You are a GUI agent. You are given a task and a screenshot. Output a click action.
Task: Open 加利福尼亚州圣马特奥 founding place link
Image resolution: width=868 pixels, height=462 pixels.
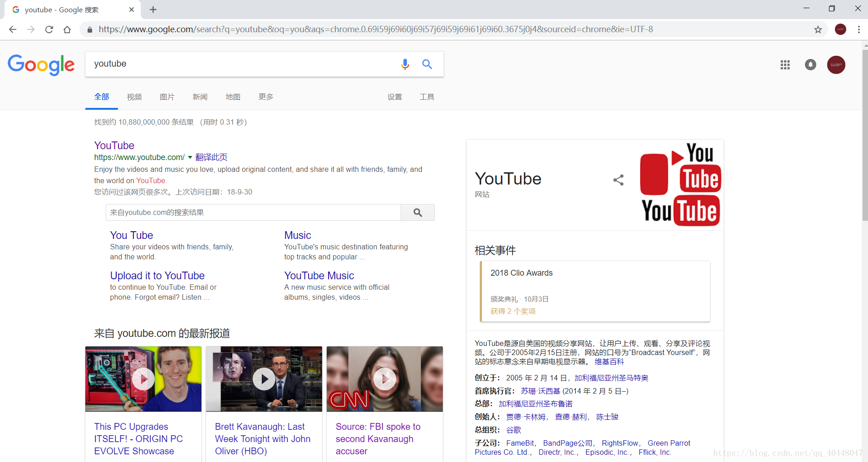pos(611,378)
